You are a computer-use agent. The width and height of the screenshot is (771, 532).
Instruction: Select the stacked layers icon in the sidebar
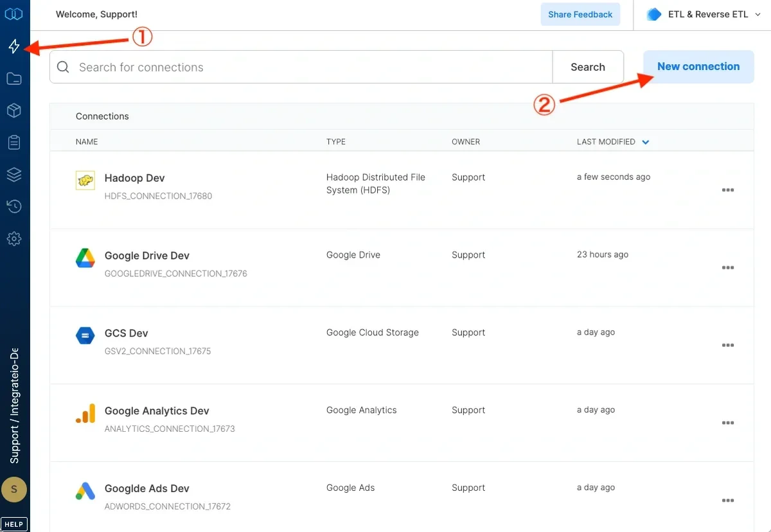14,175
